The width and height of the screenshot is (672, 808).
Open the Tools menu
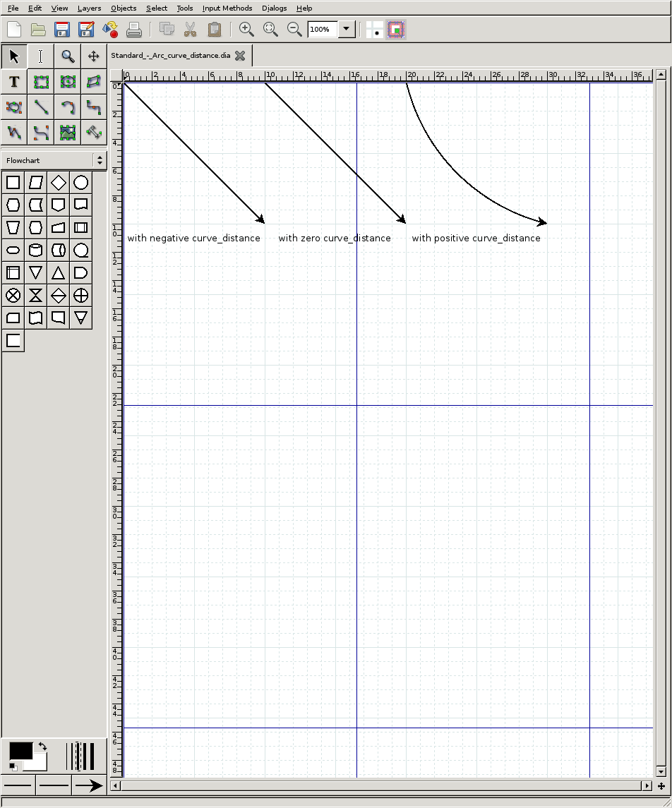tap(184, 8)
